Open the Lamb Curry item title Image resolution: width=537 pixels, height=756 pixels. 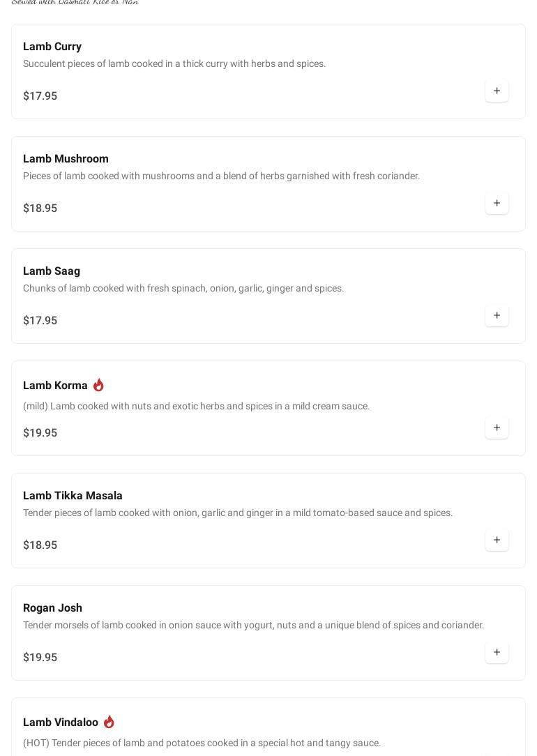(52, 47)
